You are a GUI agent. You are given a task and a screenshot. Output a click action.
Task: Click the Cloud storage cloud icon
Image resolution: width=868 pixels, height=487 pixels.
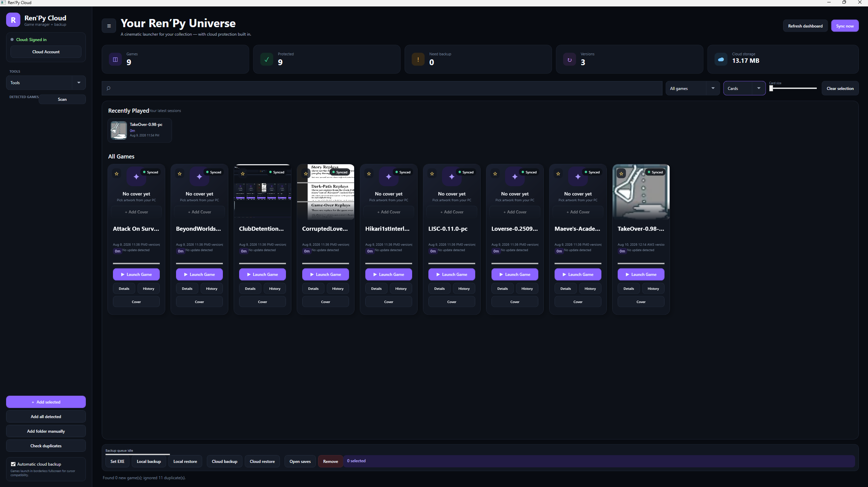coord(721,59)
